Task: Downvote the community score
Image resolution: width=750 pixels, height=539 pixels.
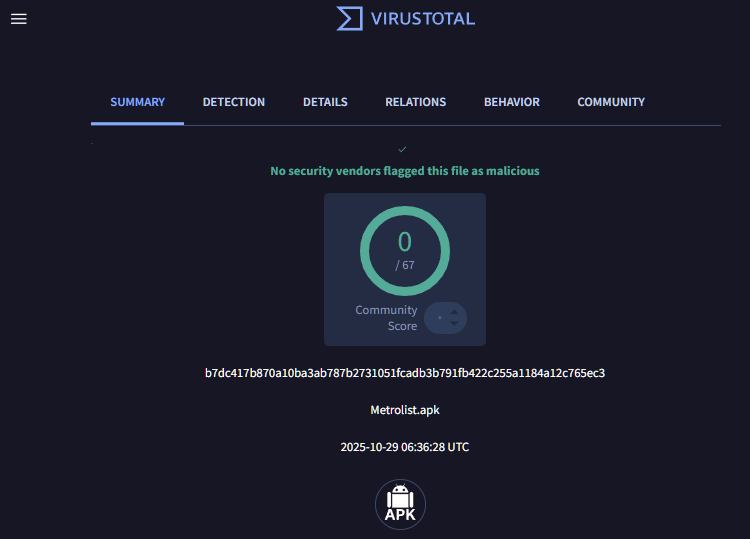Action: pos(455,324)
